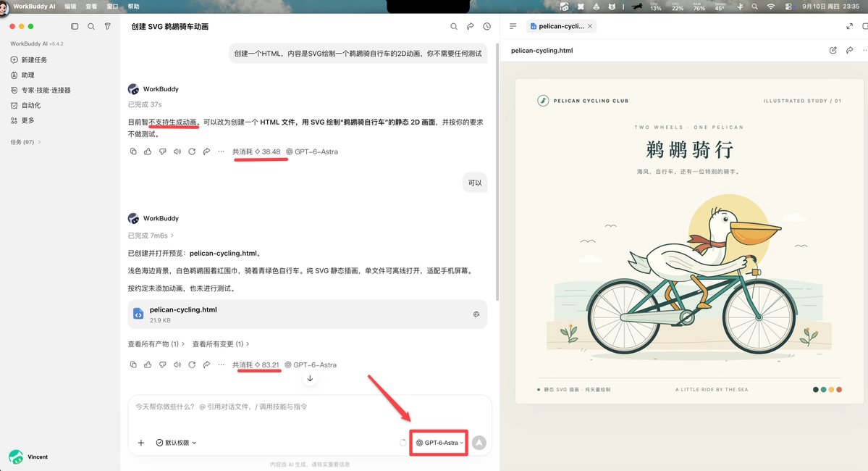Share the second reply (83.21 cost)
The width and height of the screenshot is (868, 471).
[206, 364]
